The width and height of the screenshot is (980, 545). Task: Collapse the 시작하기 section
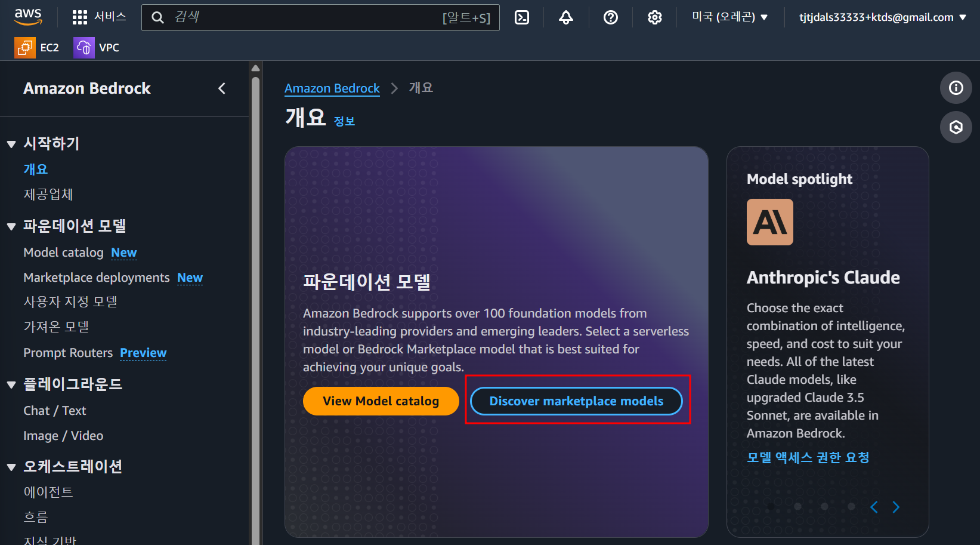tap(11, 144)
